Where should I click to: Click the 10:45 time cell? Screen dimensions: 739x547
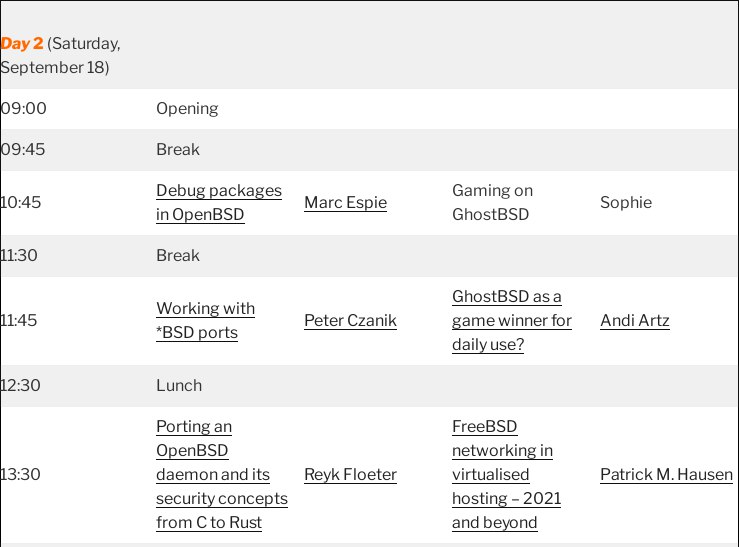click(x=21, y=203)
